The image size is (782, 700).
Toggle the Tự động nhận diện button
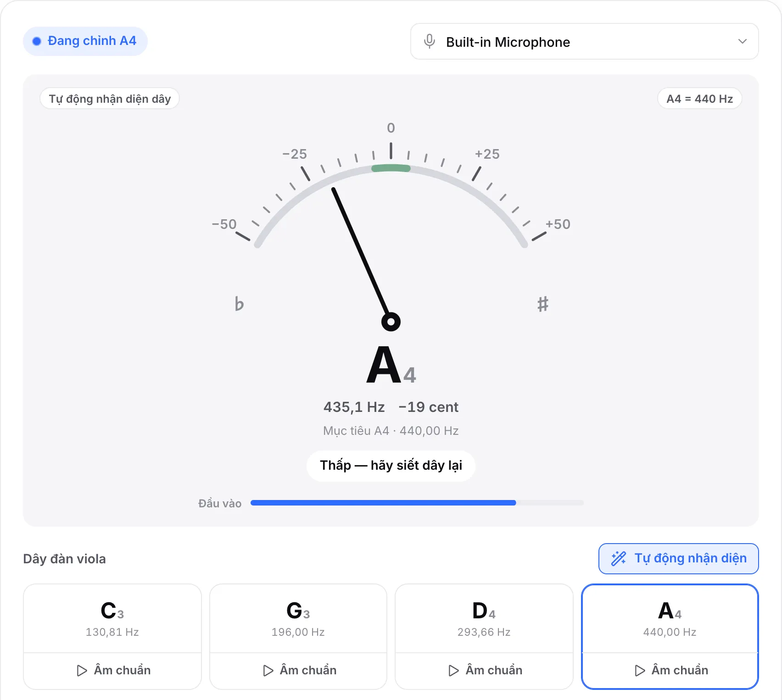(678, 558)
